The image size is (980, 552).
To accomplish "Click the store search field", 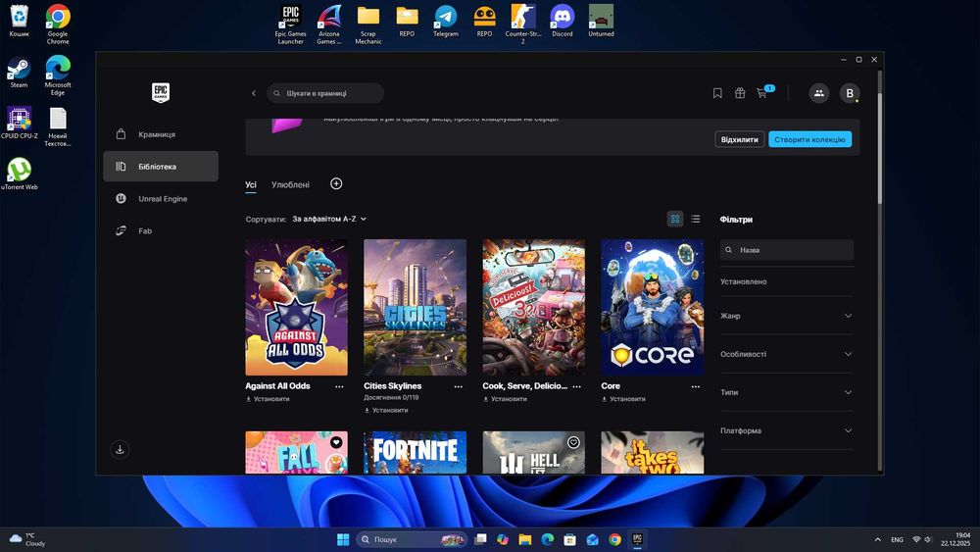I will [x=325, y=93].
